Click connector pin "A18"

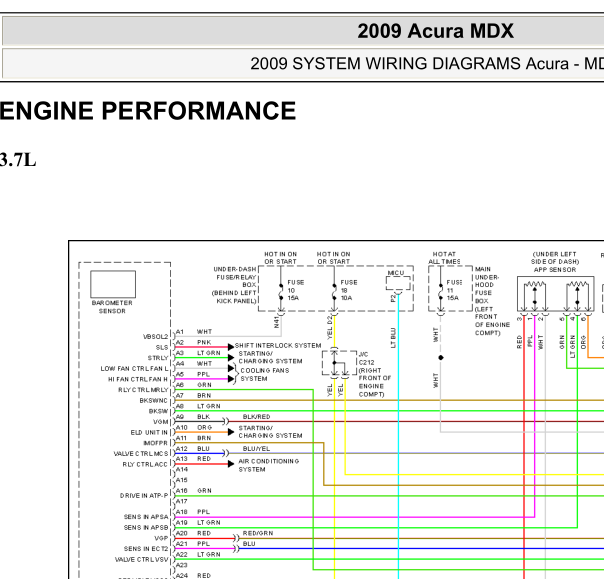click(x=181, y=512)
